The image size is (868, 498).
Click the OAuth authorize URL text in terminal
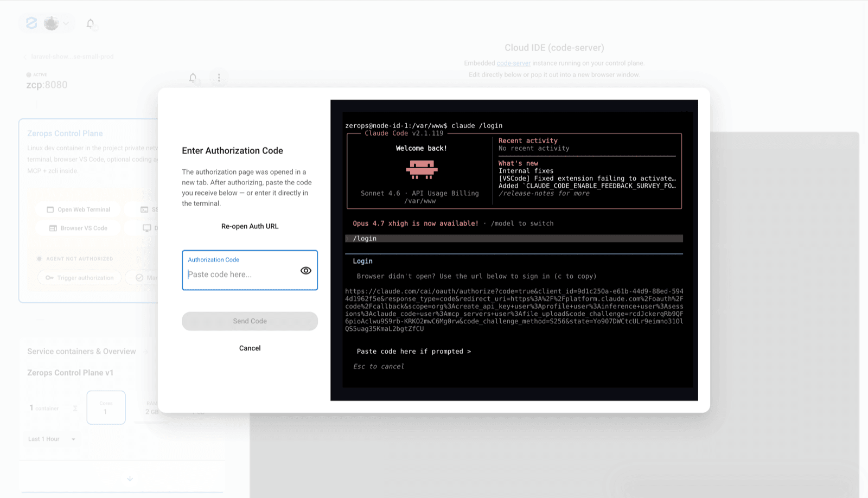pos(514,310)
